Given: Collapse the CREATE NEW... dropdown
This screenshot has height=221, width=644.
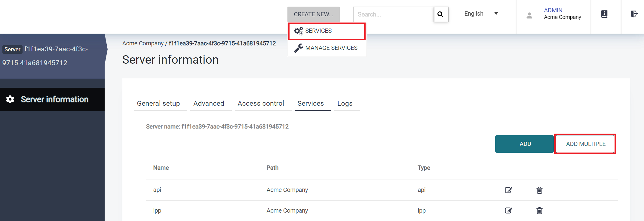Looking at the screenshot, I should (313, 14).
